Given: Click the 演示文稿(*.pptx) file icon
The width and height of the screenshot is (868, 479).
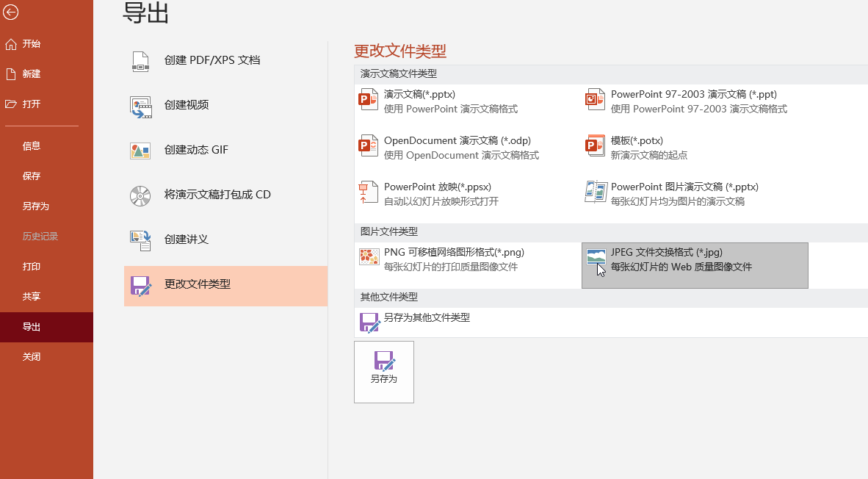Looking at the screenshot, I should [368, 100].
